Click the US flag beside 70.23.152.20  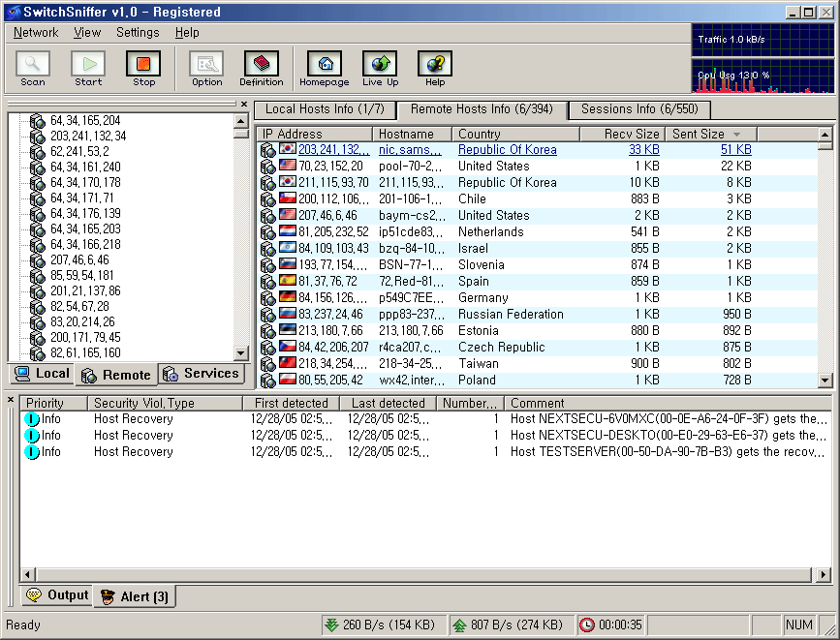click(x=288, y=166)
